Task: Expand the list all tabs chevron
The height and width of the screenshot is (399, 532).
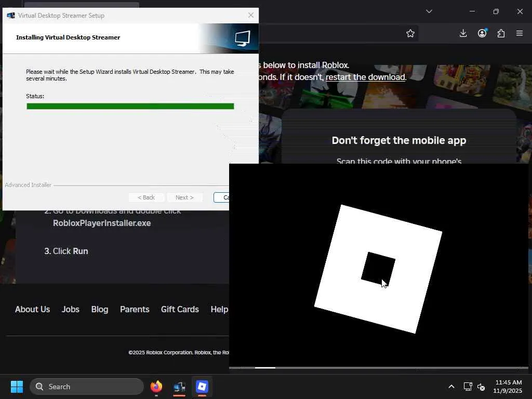Action: tap(429, 11)
